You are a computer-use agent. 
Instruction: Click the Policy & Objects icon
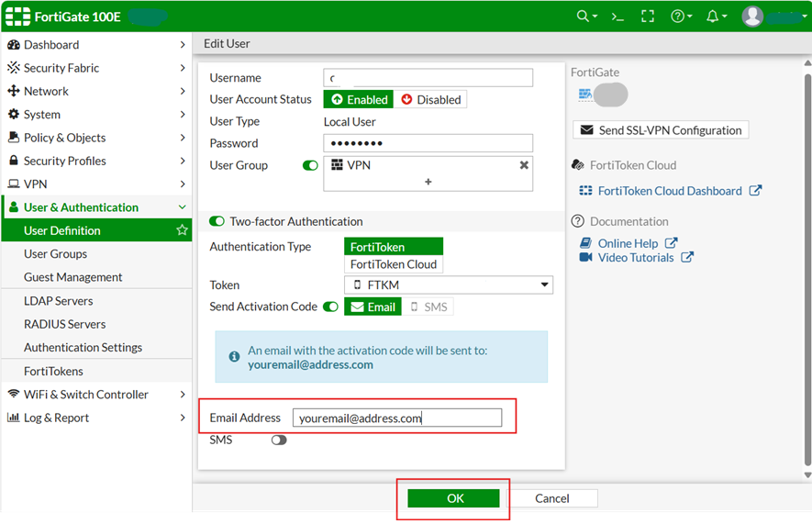[14, 138]
